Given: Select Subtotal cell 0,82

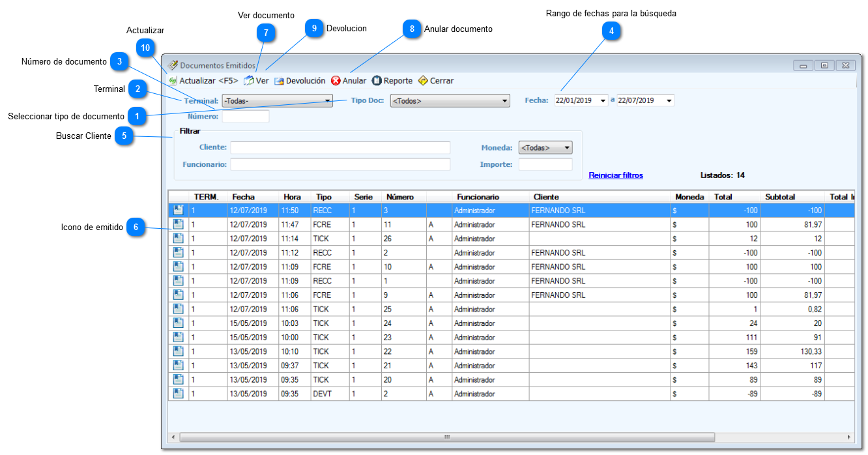Looking at the screenshot, I should (792, 309).
